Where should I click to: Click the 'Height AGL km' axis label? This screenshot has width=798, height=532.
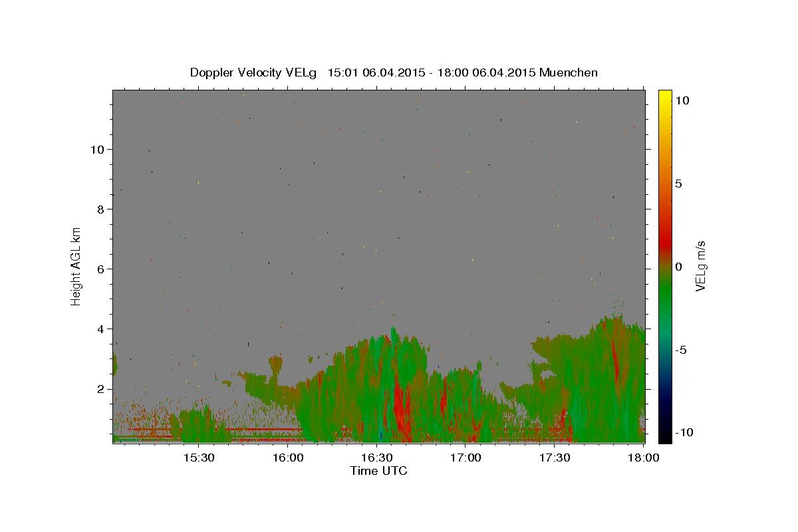(76, 265)
